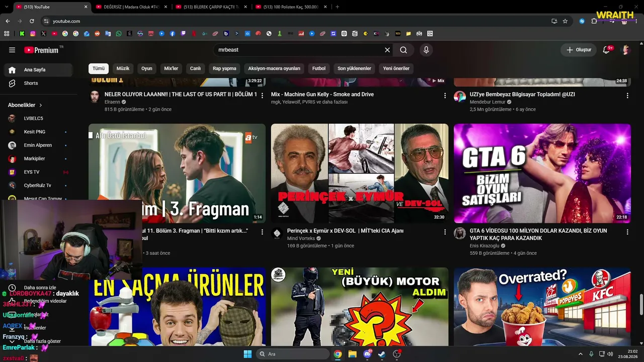
Task: Open more options for Machine Gun Kelly mix
Action: click(x=445, y=96)
